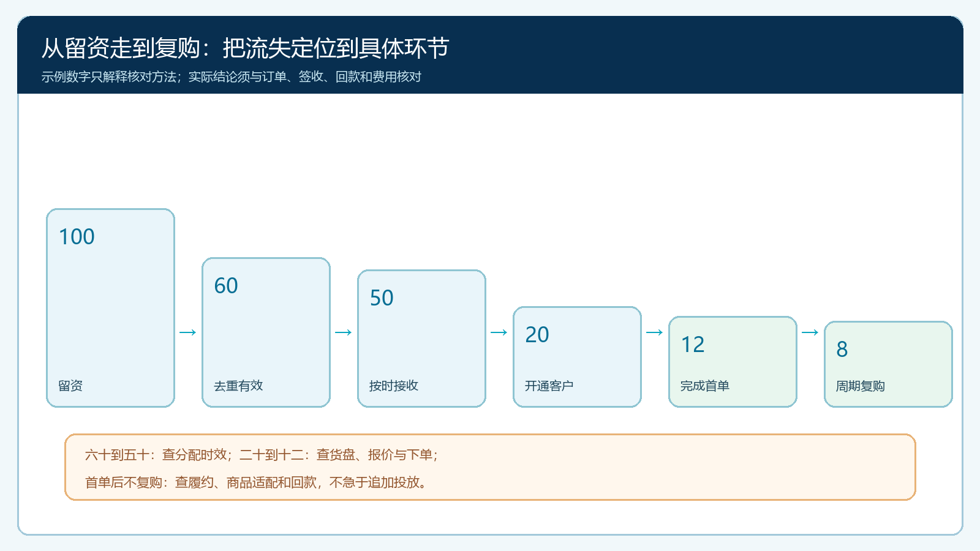Click the orange note box starting 六十到五十
The width and height of the screenshot is (980, 551).
[490, 467]
